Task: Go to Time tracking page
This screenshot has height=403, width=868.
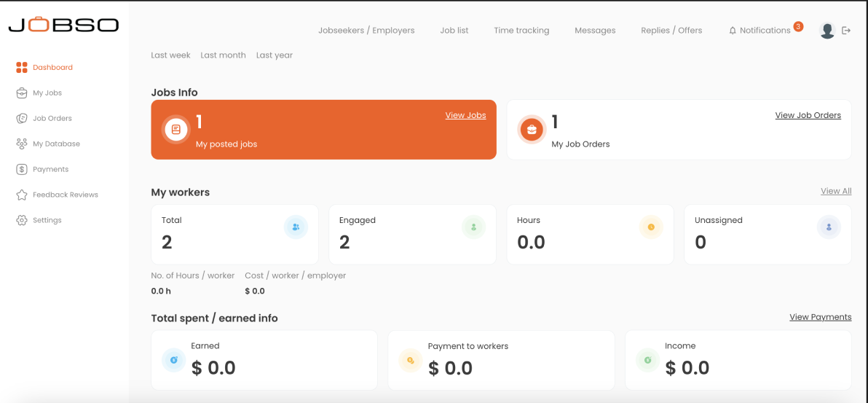Action: tap(521, 31)
